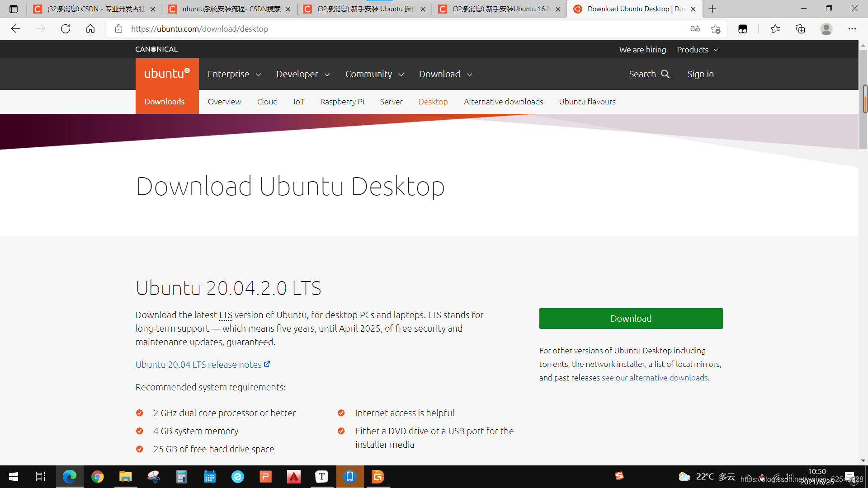The width and height of the screenshot is (868, 488).
Task: Select the Desktop subnav item
Action: [x=433, y=102]
